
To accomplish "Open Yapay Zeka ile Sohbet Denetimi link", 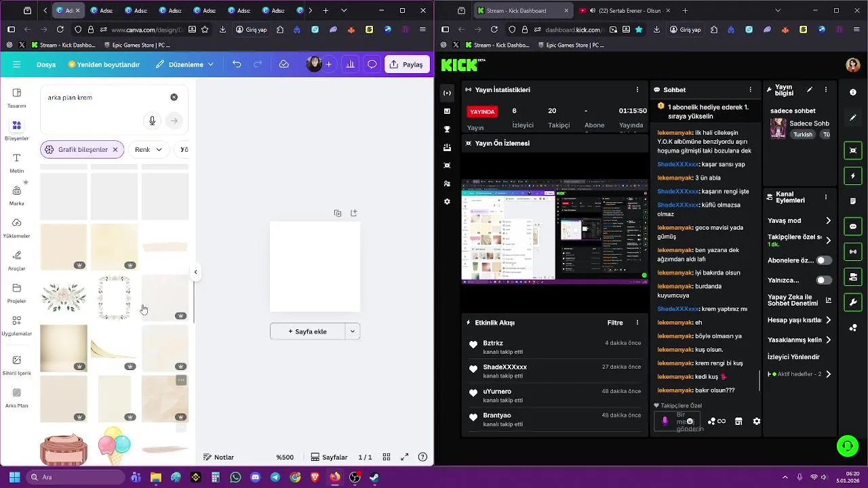I will [x=800, y=300].
